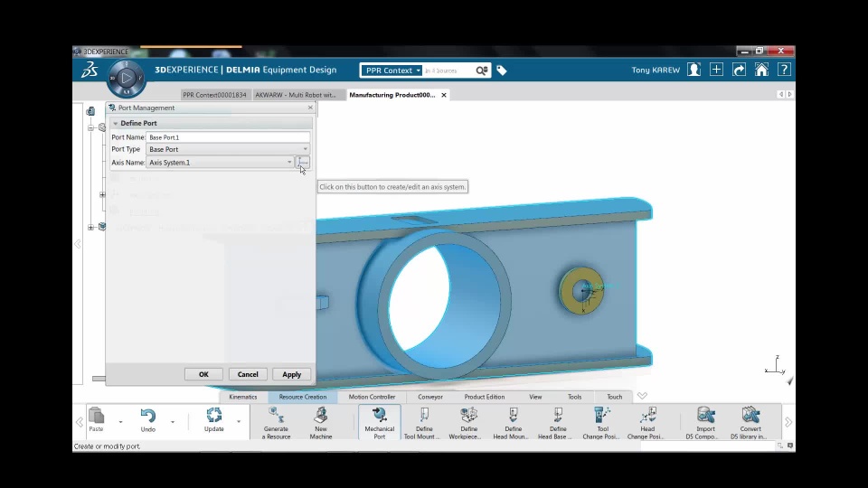This screenshot has height=488, width=868.
Task: Click the Home icon in top bar
Action: click(x=761, y=70)
